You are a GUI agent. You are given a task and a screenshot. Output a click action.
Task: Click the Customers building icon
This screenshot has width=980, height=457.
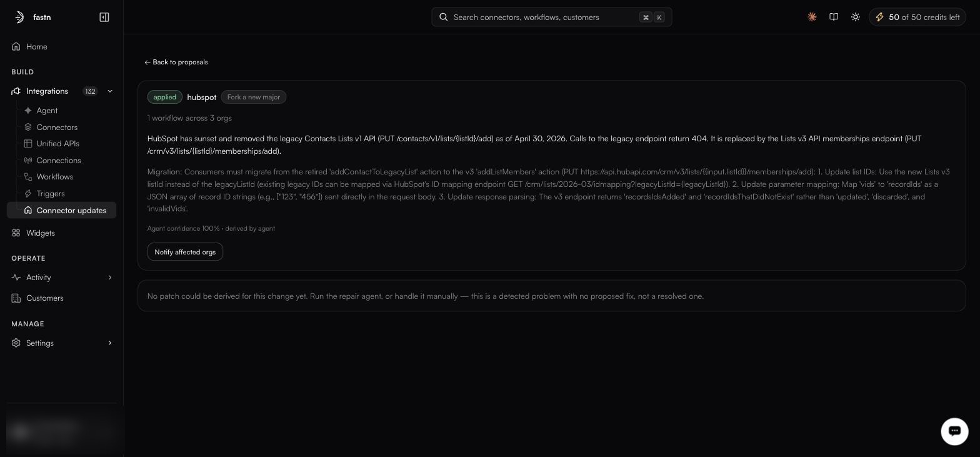pyautogui.click(x=16, y=298)
